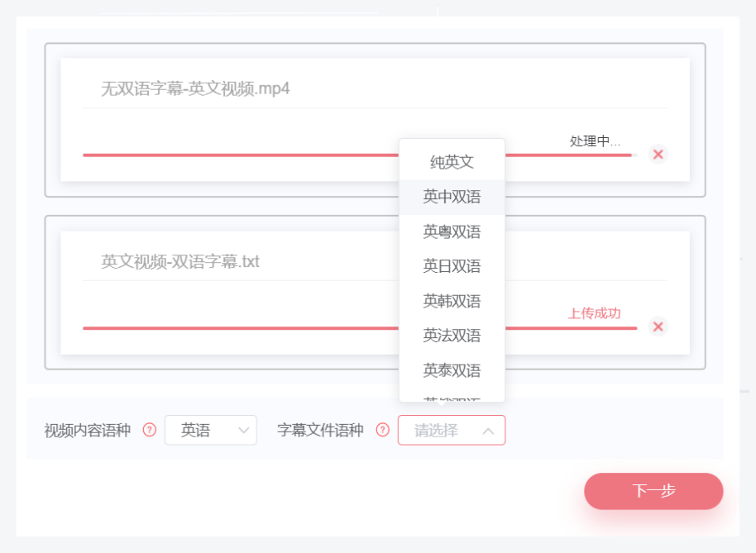Remove the 英文视频-双语字幕.txt upload
Viewport: 756px width, 553px height.
click(658, 327)
